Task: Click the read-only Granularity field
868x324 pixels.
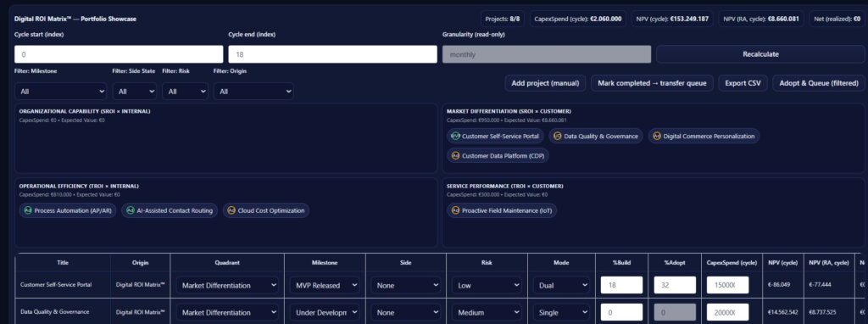Action: [x=547, y=54]
